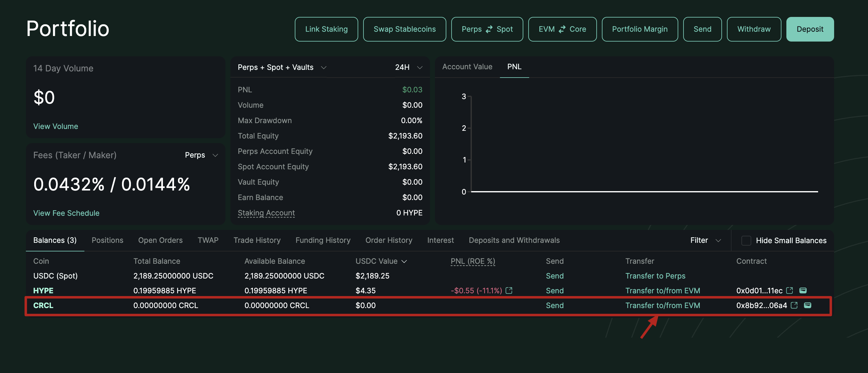Enable Hide Small Balances checkbox
868x373 pixels.
pos(746,240)
